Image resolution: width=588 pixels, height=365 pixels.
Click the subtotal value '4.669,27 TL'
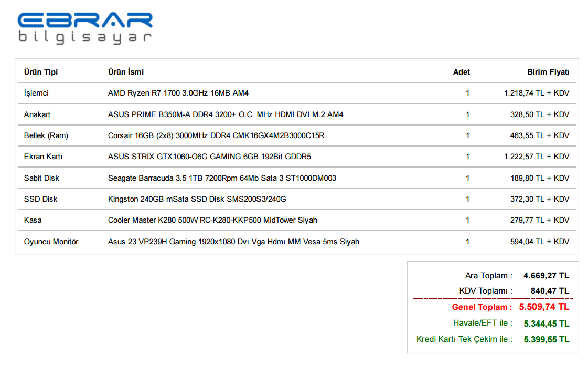click(x=547, y=276)
